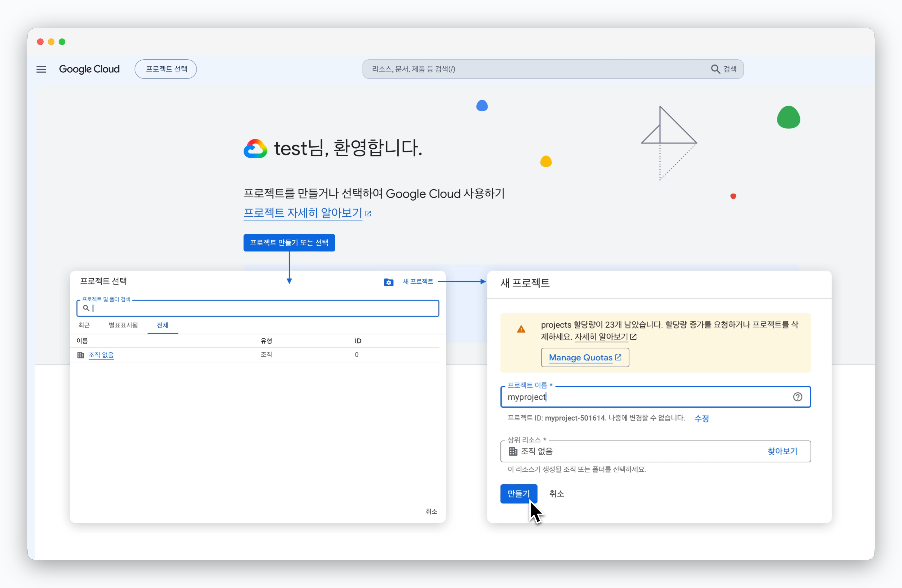
Task: Switch to the 최근 tab
Action: point(84,325)
